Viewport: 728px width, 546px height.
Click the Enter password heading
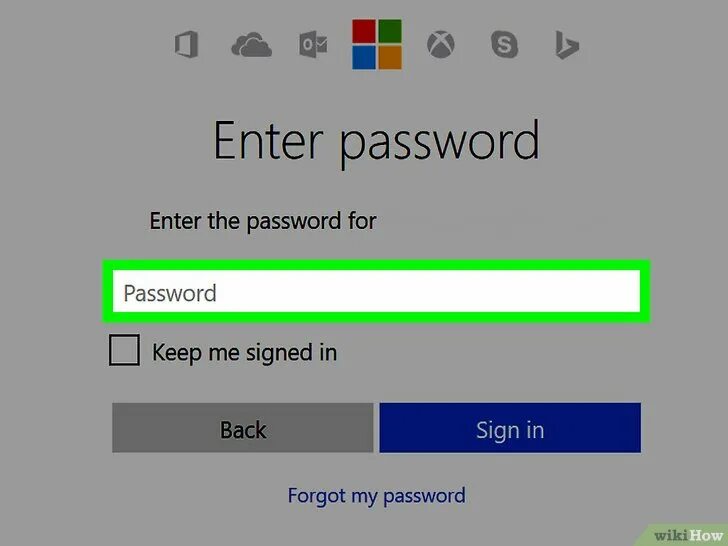(x=377, y=141)
